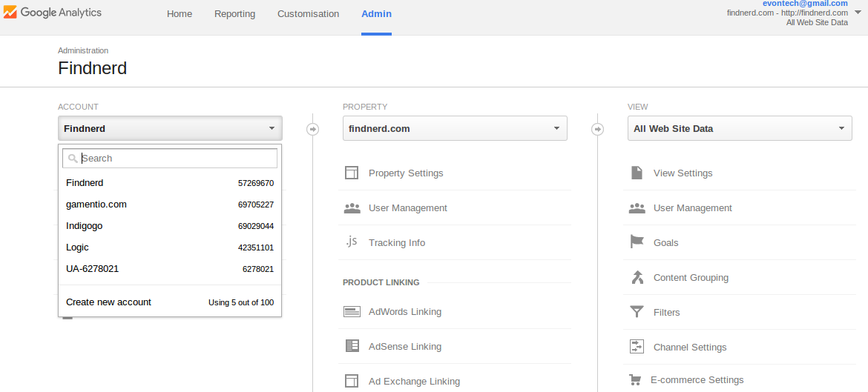Screen dimensions: 868x392
Task: Click the arrow between Account and Property
Action: coord(313,129)
